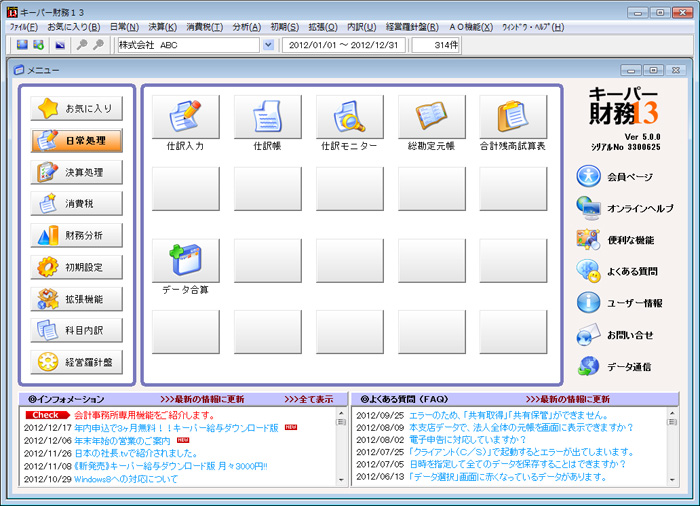
Task: Open お気に入り(B) menu
Action: pos(74,27)
